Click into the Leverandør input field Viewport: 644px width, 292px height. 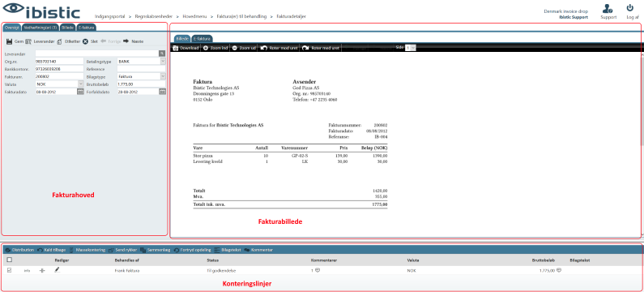(97, 53)
